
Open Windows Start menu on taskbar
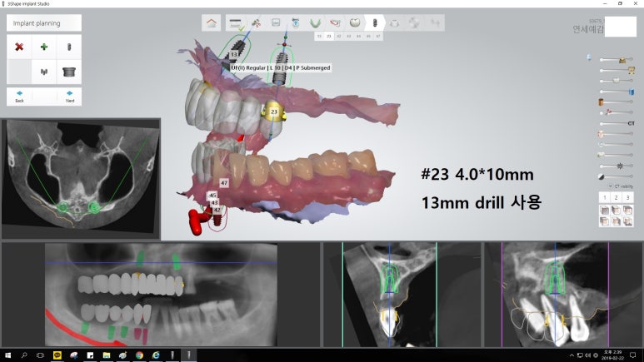pos(7,355)
